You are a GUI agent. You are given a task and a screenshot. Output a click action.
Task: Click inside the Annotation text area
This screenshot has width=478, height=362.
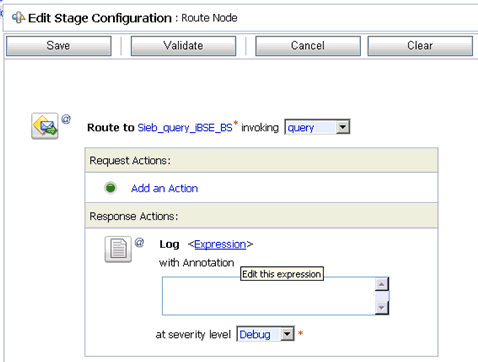(269, 296)
